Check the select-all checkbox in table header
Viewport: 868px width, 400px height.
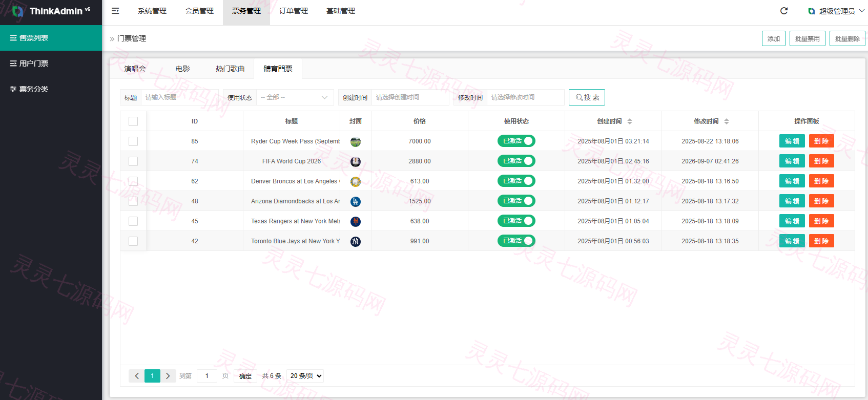(x=133, y=121)
